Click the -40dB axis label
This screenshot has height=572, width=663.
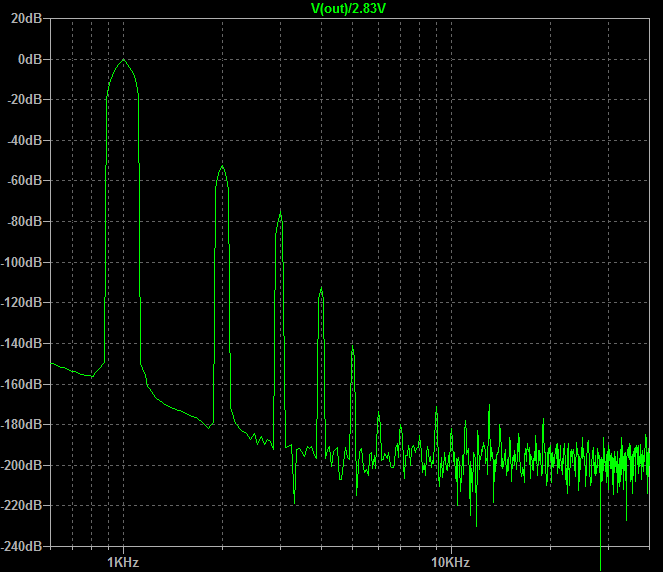pyautogui.click(x=25, y=140)
